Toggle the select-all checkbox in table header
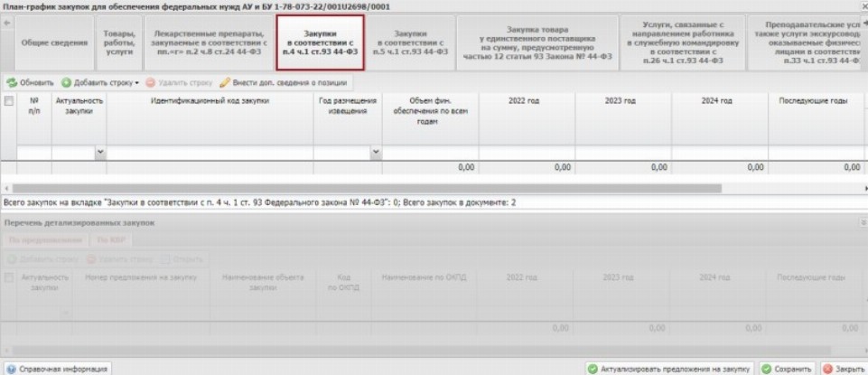Viewport: 868px width, 375px height. click(x=9, y=101)
